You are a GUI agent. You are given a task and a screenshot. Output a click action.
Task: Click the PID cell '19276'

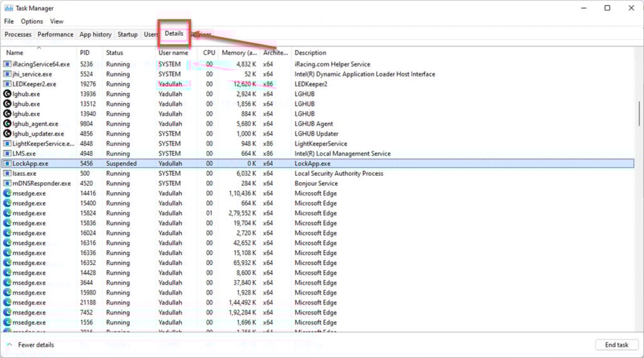click(88, 84)
